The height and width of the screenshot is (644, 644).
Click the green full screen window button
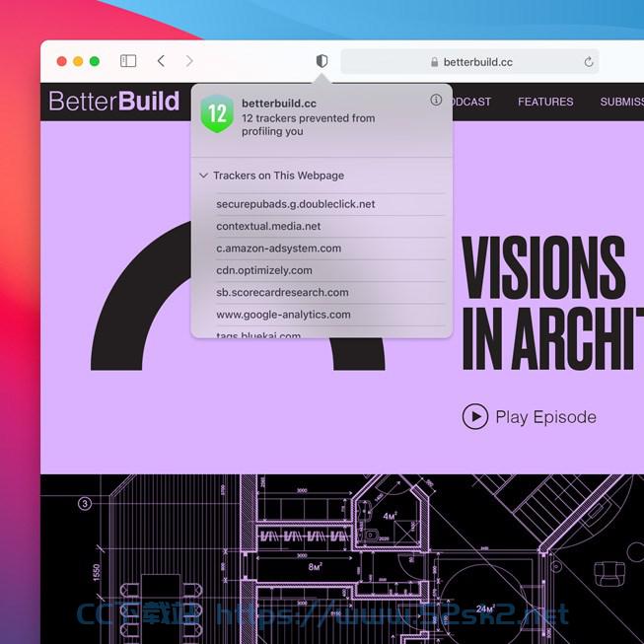coord(95,61)
